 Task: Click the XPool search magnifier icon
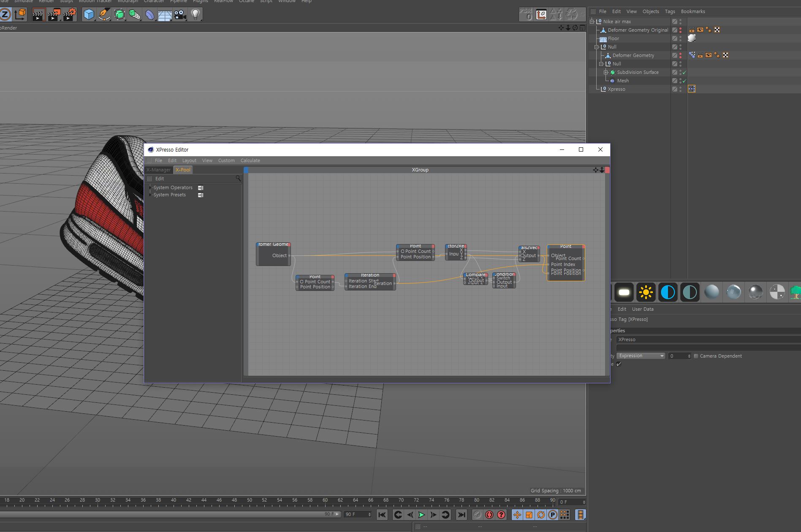point(238,179)
